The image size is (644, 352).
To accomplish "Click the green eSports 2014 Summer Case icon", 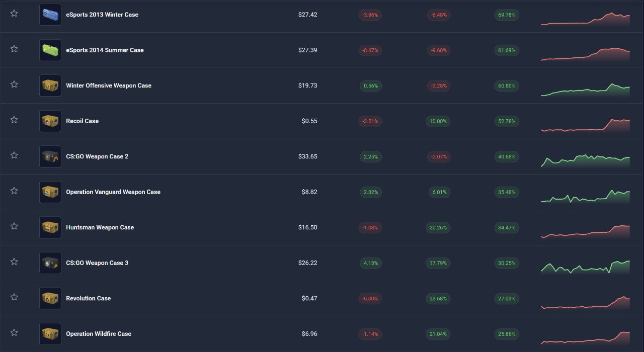I will point(50,50).
